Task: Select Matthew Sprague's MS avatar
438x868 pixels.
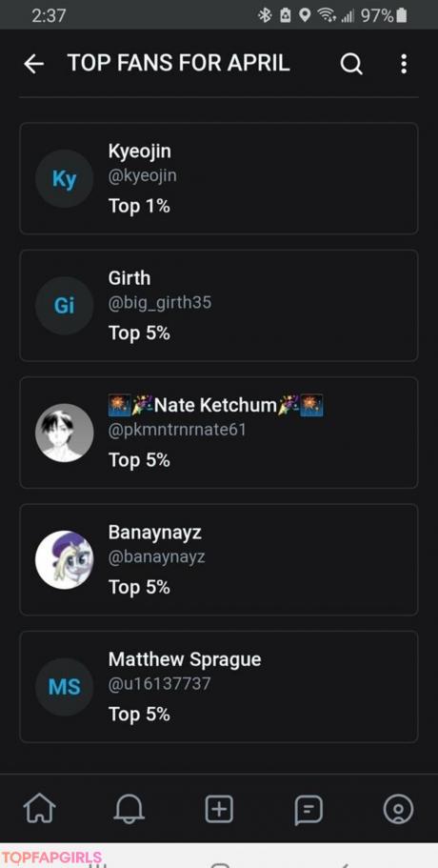Action: (64, 687)
